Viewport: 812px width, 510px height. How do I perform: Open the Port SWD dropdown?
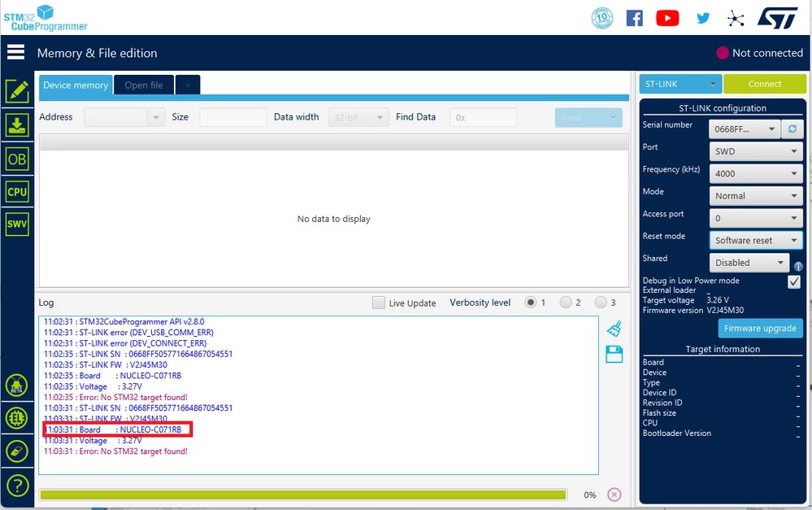click(756, 151)
